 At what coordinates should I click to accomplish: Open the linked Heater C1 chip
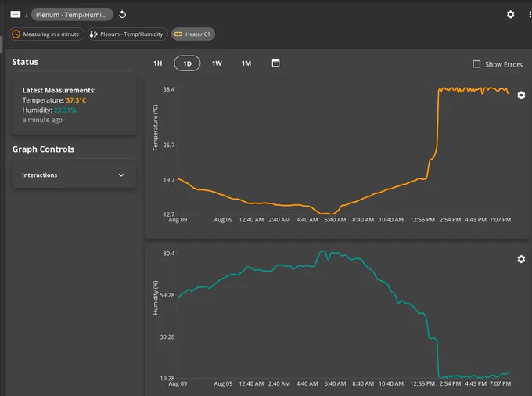tap(192, 34)
